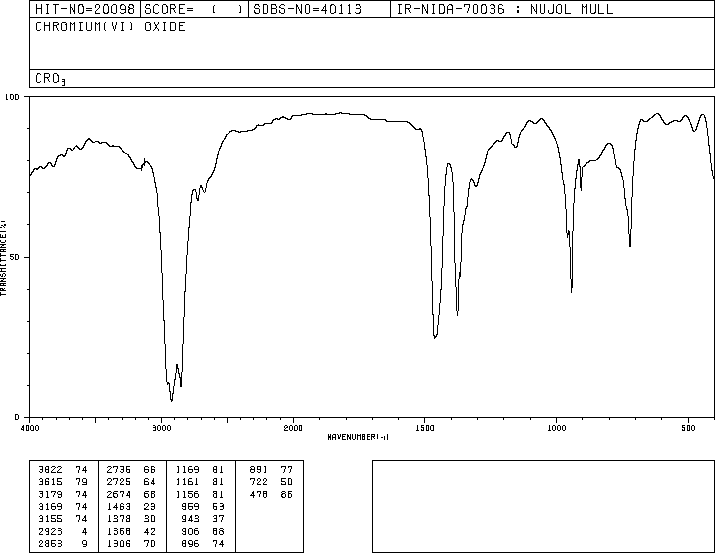Select the 3179 peak table entry

pyautogui.click(x=50, y=495)
